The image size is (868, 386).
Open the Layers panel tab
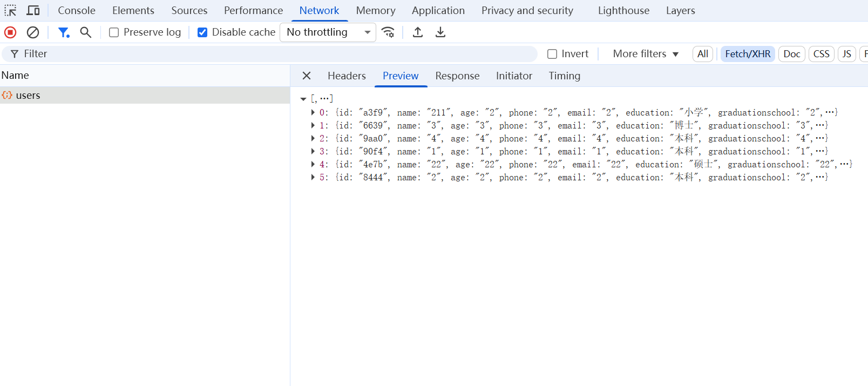coord(681,10)
